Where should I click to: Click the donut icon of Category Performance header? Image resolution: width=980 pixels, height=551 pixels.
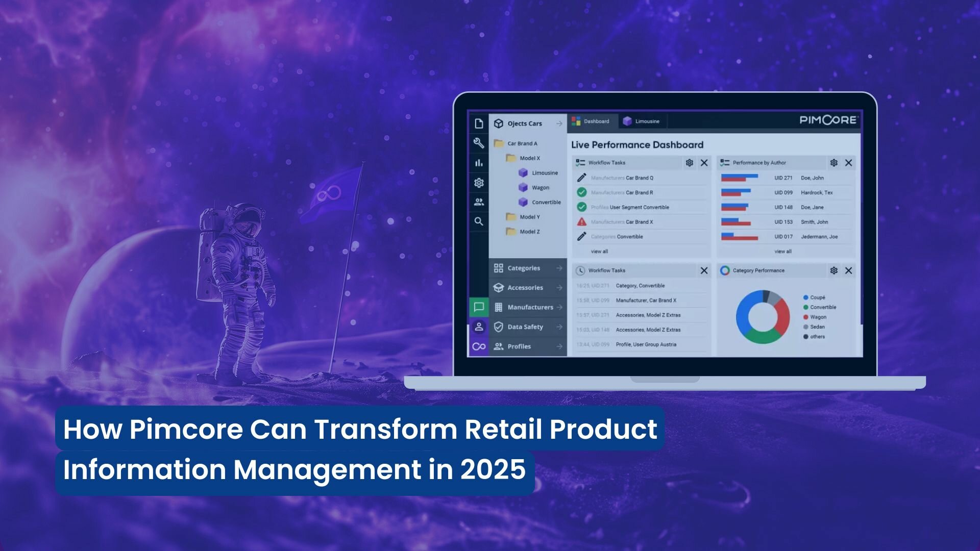[x=725, y=270]
